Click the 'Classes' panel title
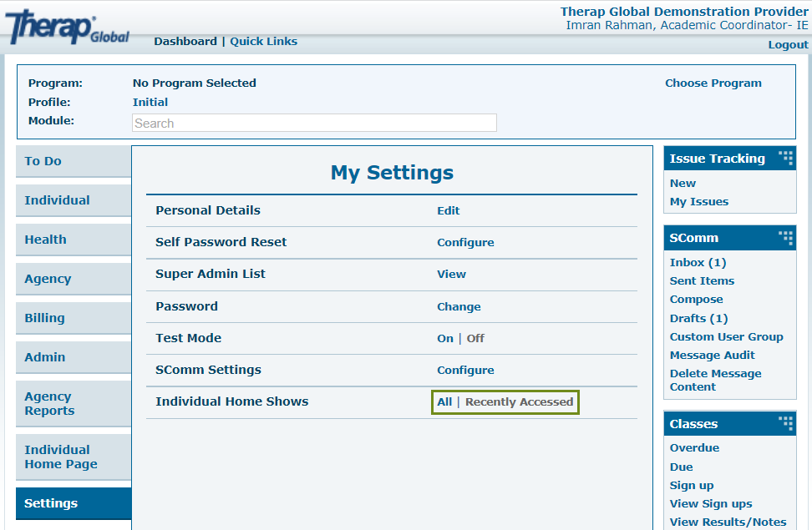Screen dimensions: 812x530 (693, 424)
